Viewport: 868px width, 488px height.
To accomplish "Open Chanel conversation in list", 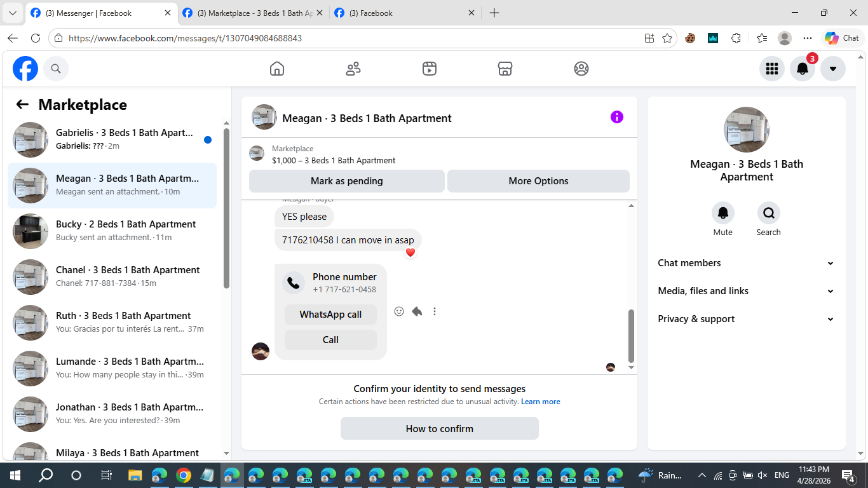I will point(112,277).
